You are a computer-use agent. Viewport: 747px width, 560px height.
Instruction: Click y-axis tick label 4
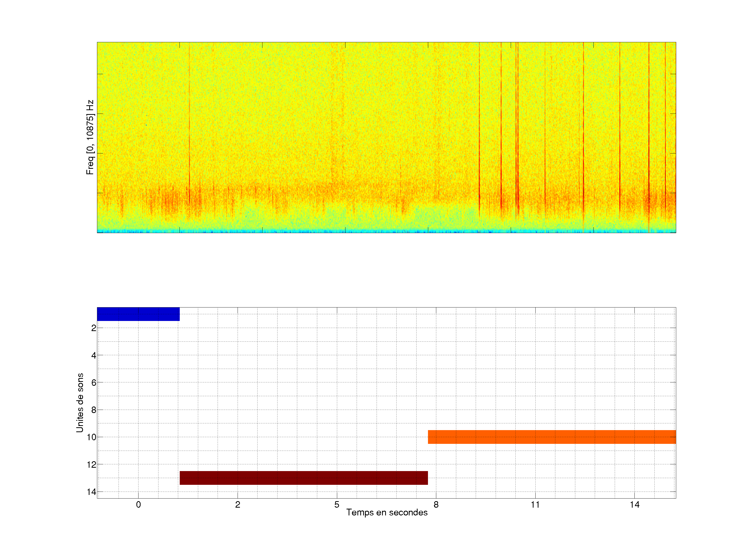(x=94, y=355)
